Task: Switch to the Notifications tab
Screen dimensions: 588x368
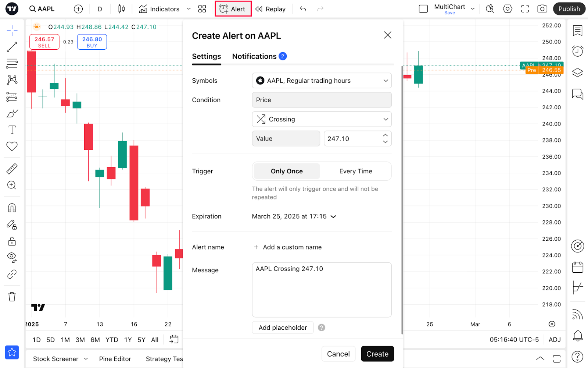Action: click(x=259, y=56)
